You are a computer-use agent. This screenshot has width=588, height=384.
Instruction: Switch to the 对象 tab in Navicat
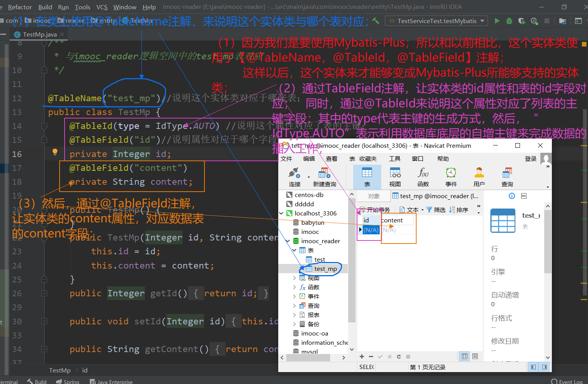(374, 196)
